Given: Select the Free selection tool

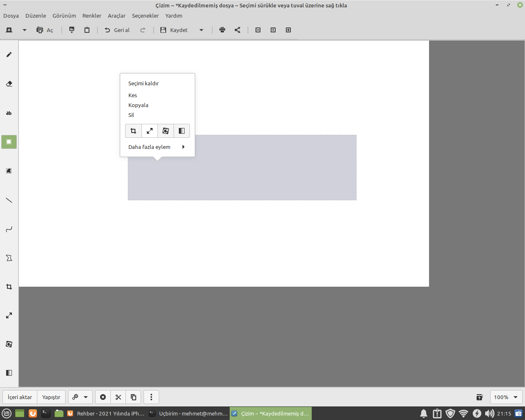Looking at the screenshot, I should point(9,171).
